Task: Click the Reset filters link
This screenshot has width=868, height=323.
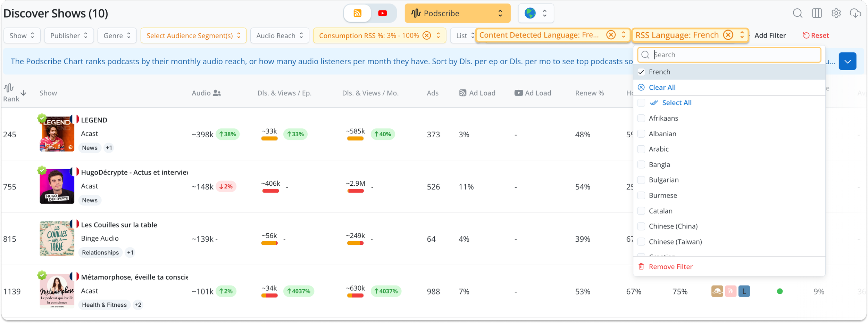Action: click(x=816, y=35)
